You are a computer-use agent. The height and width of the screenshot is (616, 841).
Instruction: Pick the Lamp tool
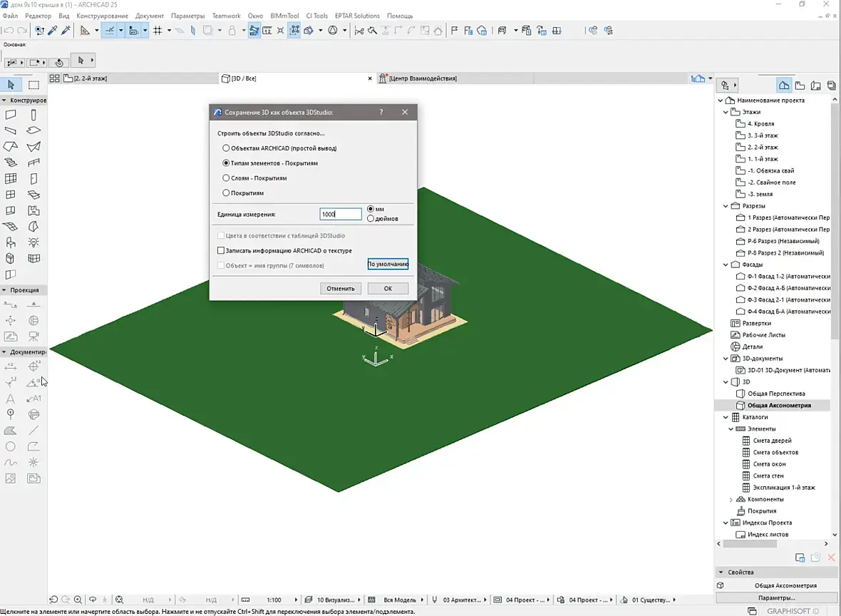pos(33,242)
